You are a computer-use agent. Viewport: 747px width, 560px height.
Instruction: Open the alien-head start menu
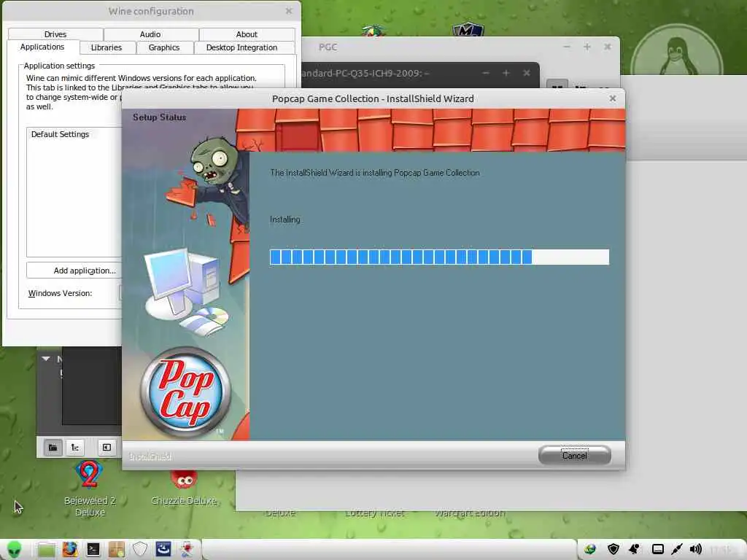click(15, 550)
